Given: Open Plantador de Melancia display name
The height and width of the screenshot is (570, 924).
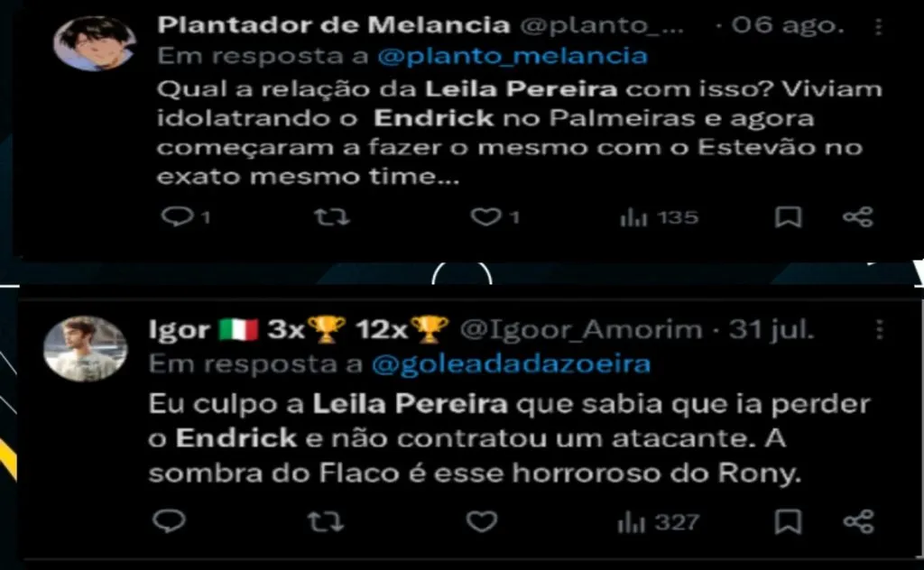Looking at the screenshot, I should 334,25.
